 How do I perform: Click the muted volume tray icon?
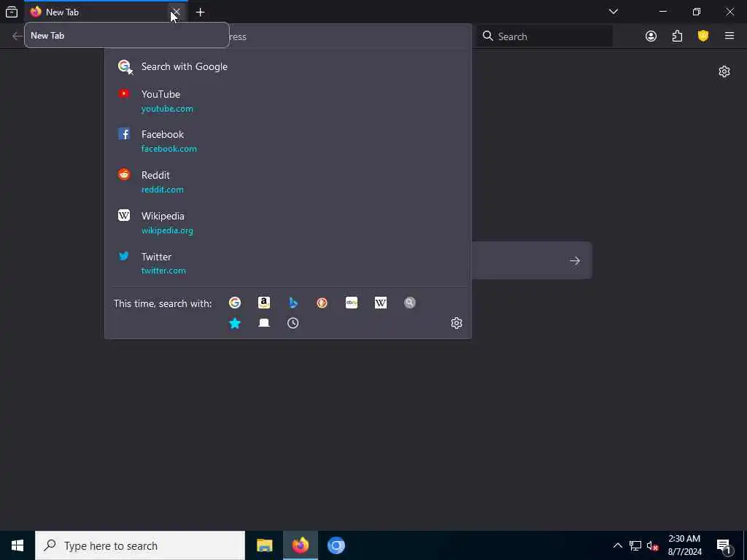click(652, 545)
